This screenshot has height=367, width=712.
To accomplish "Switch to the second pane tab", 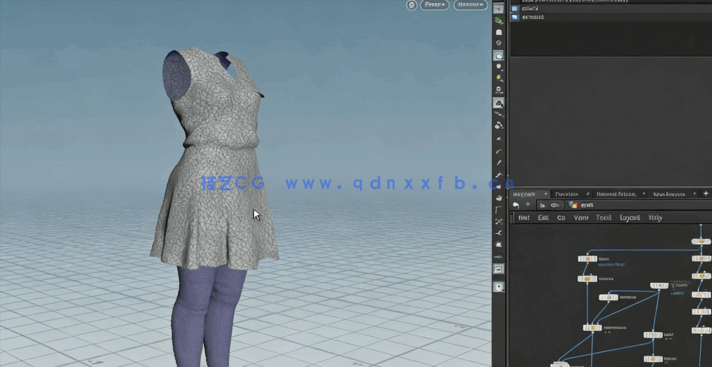I will coord(566,194).
